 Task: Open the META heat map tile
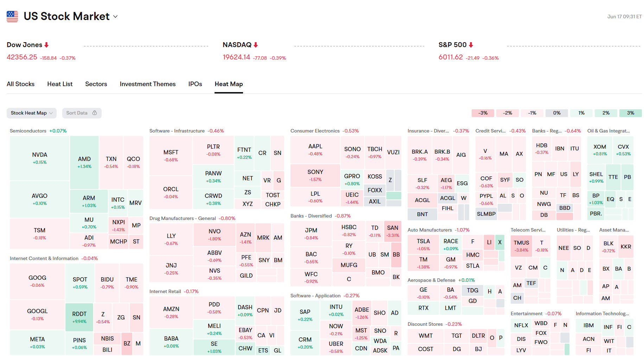tap(37, 343)
